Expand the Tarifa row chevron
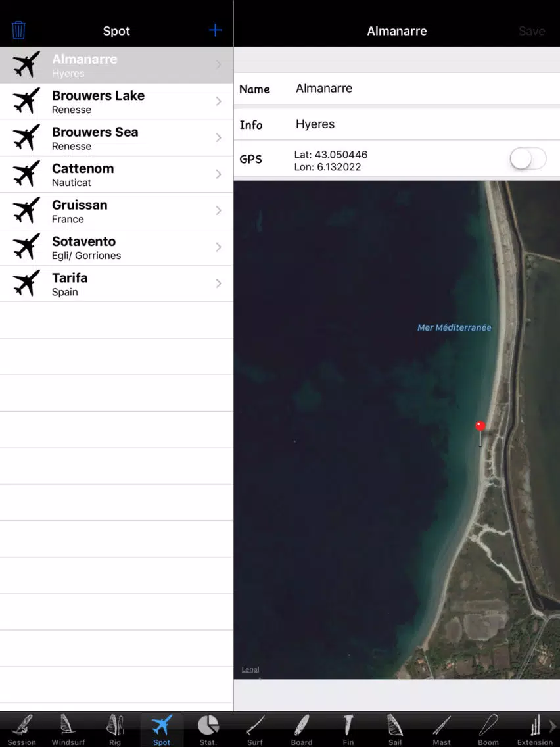 (219, 283)
